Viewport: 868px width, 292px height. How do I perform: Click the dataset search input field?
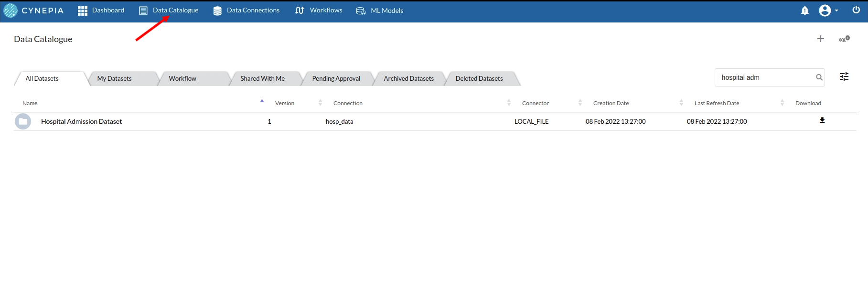764,77
